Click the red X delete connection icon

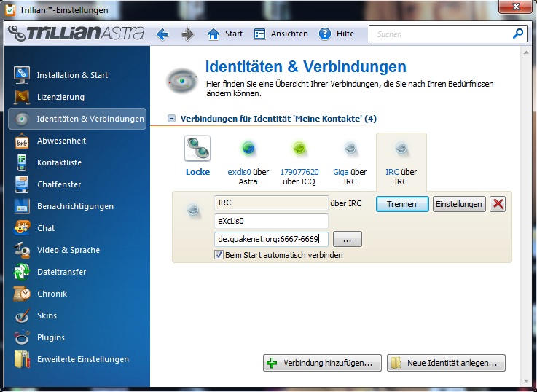(x=498, y=204)
